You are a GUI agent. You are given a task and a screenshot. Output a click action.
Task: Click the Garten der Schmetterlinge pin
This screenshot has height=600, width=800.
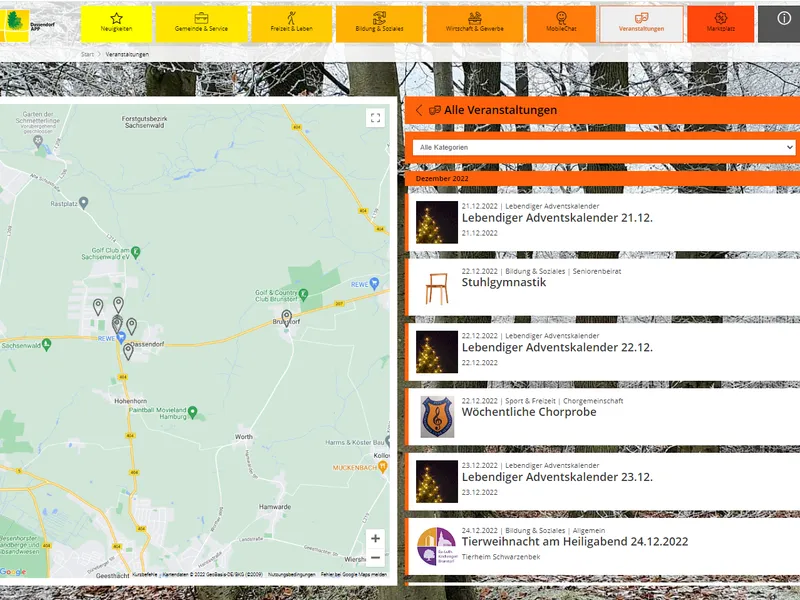tap(38, 140)
